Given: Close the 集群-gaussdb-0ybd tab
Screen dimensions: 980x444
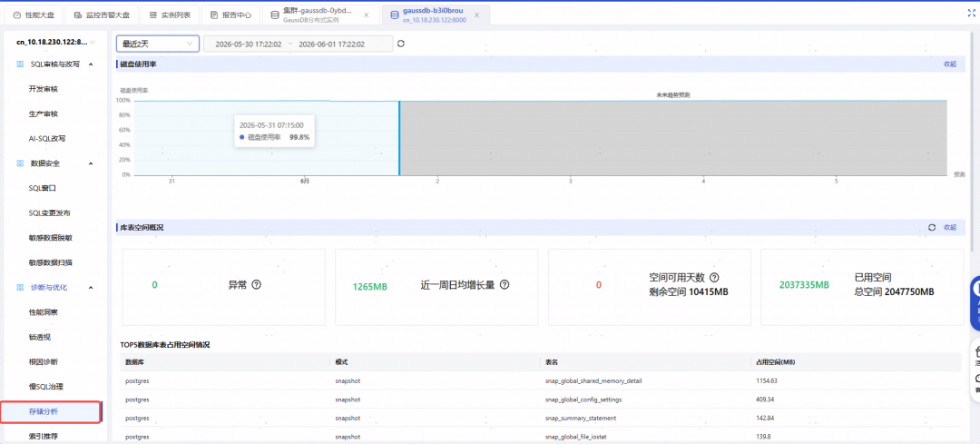Looking at the screenshot, I should click(x=367, y=15).
